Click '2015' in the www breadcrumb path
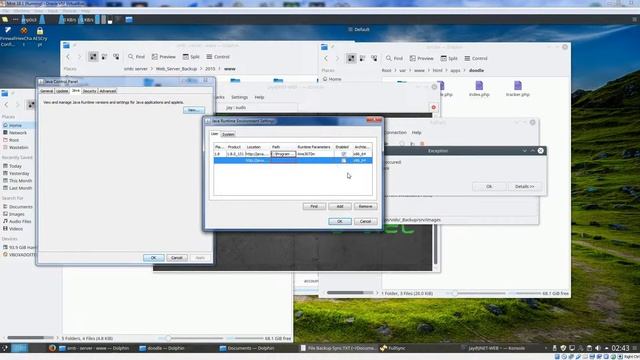 210,69
